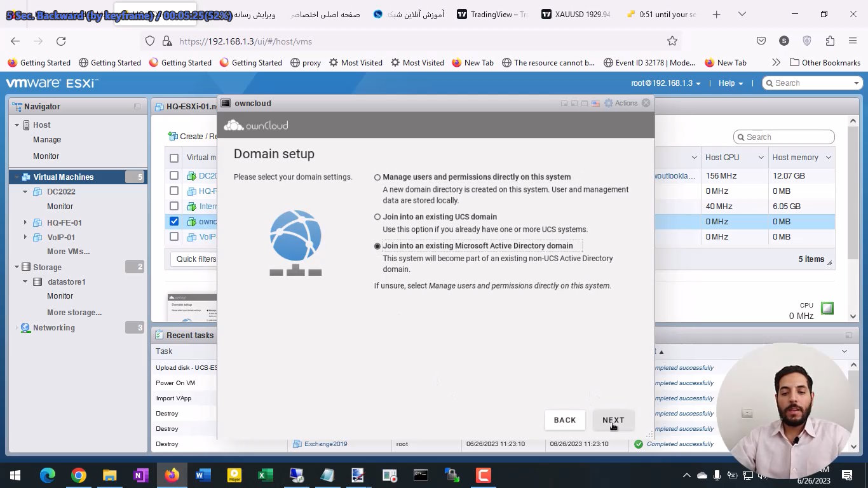Open root@192.168.1.3 user dropdown
The image size is (868, 488).
pyautogui.click(x=666, y=83)
